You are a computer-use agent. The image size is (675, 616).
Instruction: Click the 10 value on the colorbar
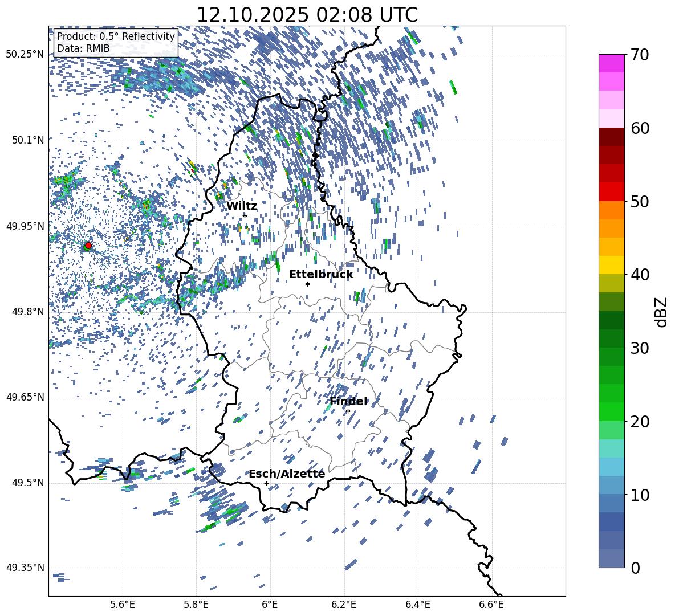[640, 494]
